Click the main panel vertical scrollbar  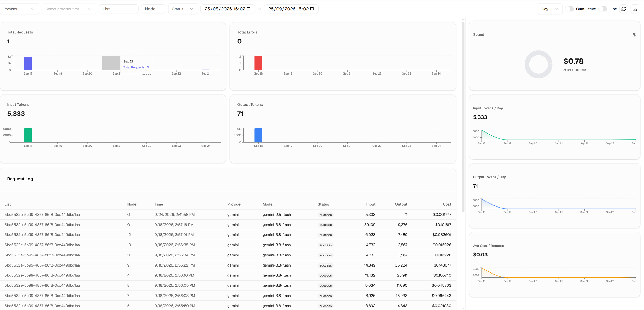[463, 116]
